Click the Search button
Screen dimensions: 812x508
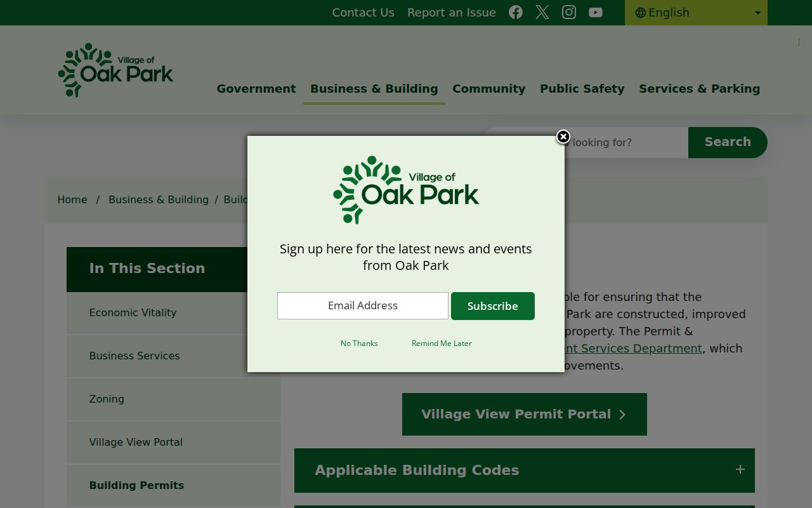point(728,142)
